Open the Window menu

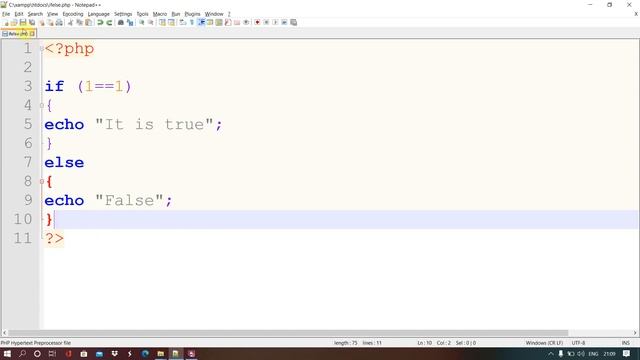pos(214,14)
